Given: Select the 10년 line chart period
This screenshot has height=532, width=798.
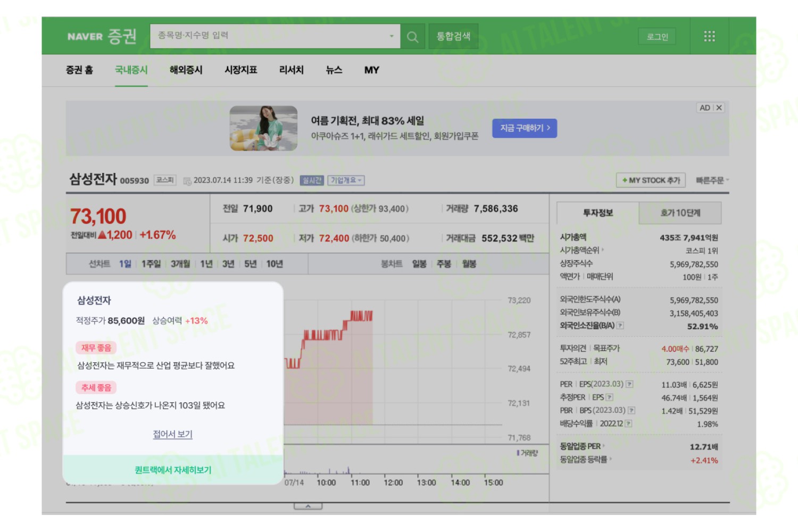Looking at the screenshot, I should 275,264.
